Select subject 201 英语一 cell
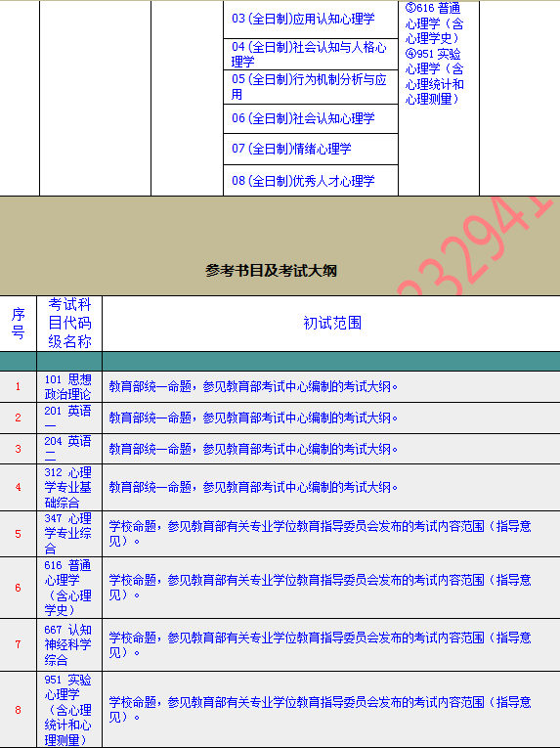The height and width of the screenshot is (748, 560). [67, 418]
